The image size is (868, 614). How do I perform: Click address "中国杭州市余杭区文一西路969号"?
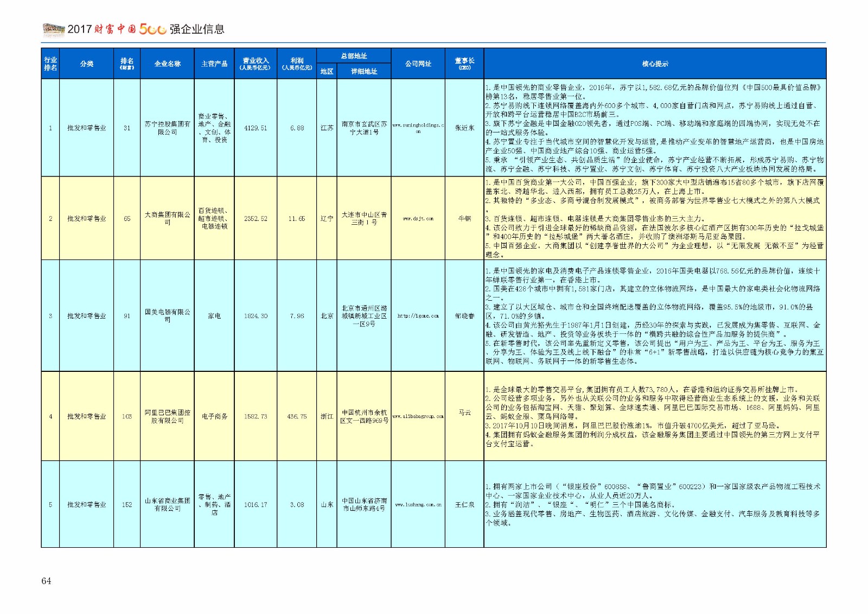pos(364,416)
